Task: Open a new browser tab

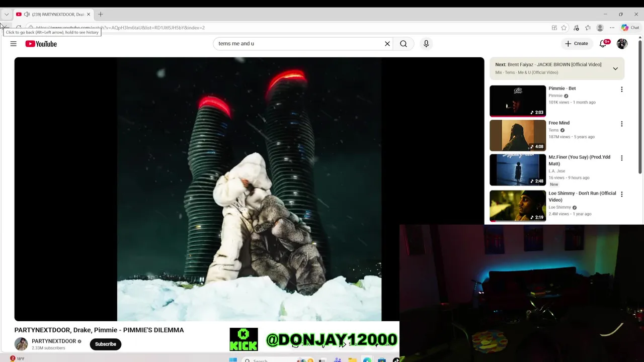Action: (x=100, y=14)
